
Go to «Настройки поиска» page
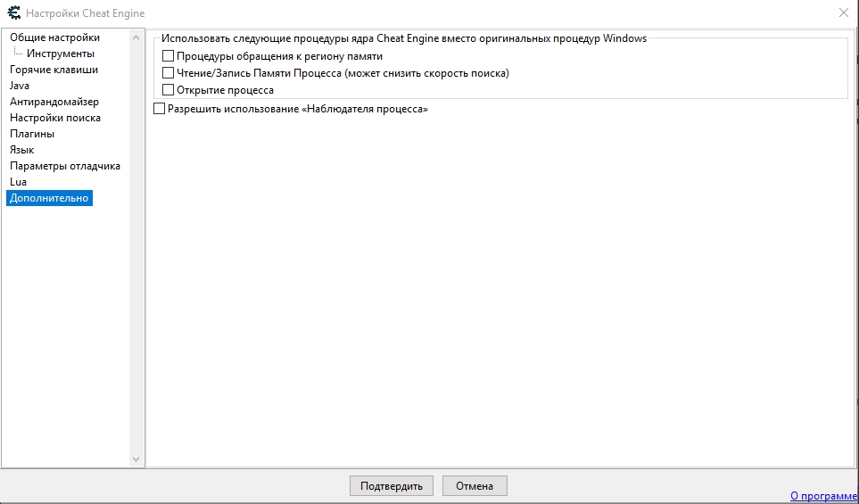click(x=54, y=118)
